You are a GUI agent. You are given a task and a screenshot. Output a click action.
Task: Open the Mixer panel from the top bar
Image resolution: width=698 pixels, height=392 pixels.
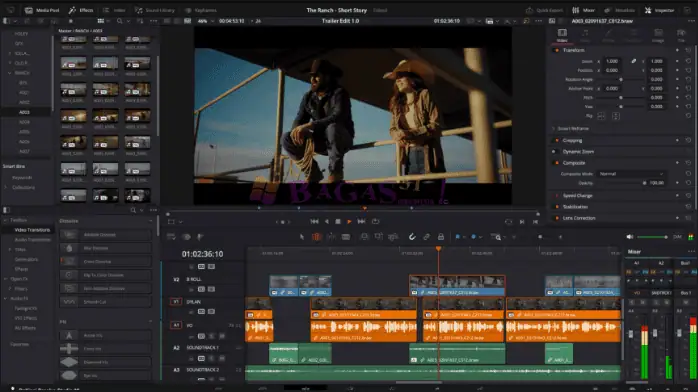[584, 10]
